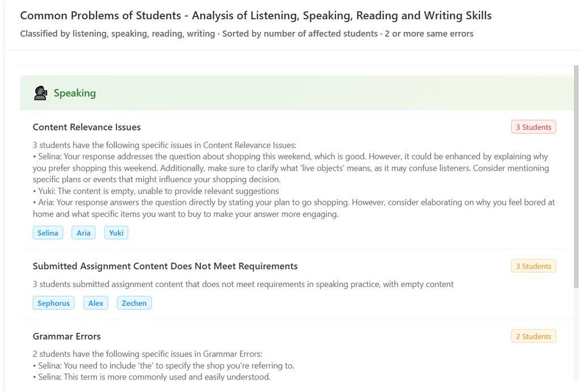Click the 3 Students badge for Submitted Assignment section
The height and width of the screenshot is (392, 581).
tap(533, 265)
